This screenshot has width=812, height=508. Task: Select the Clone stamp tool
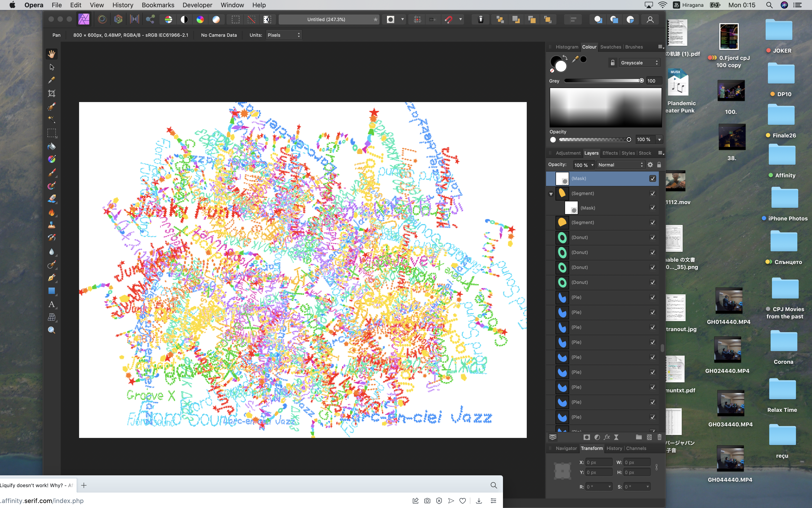coord(52,225)
